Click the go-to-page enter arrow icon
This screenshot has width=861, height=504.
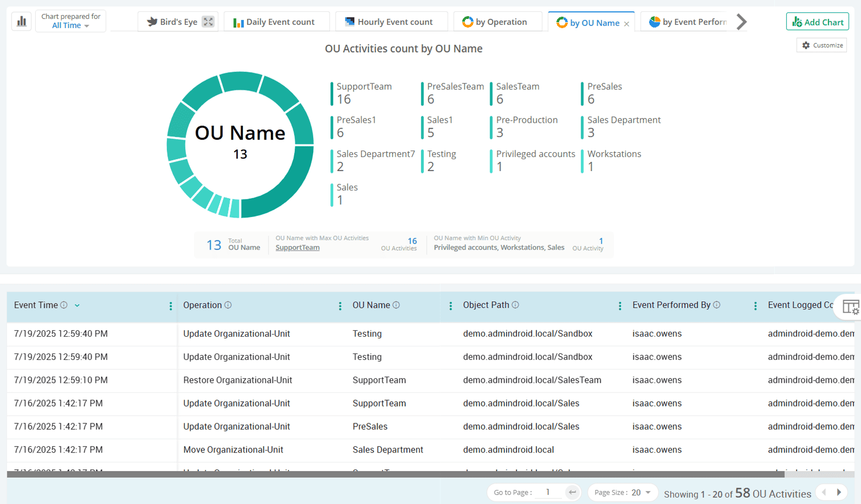(572, 492)
